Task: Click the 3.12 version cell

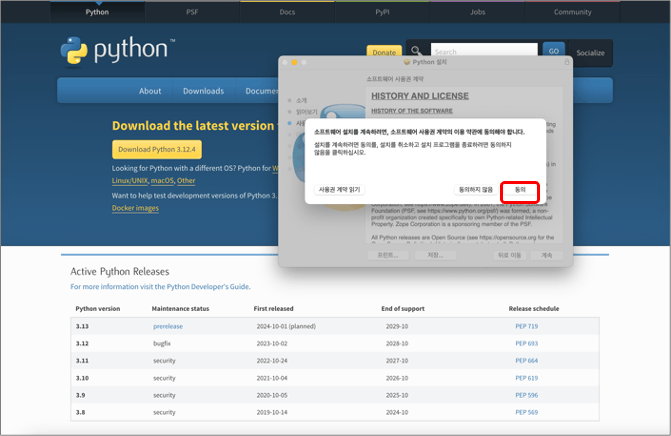Action: click(82, 343)
